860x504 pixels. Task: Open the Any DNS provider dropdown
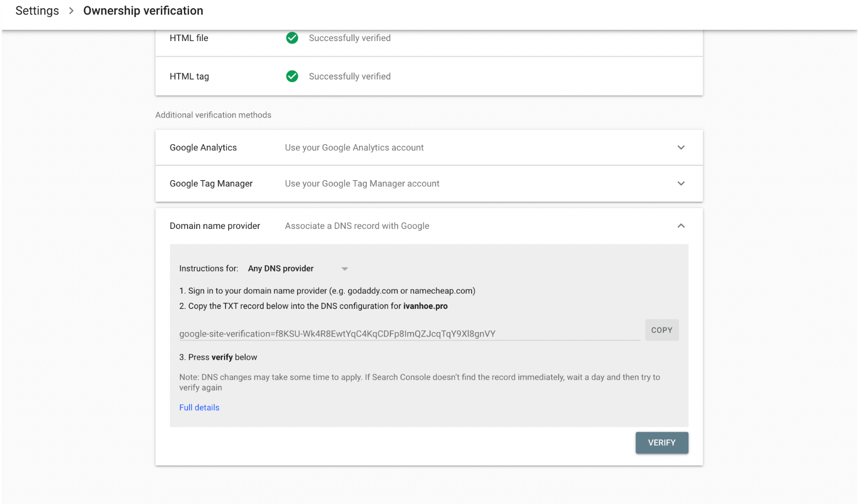coord(281,268)
